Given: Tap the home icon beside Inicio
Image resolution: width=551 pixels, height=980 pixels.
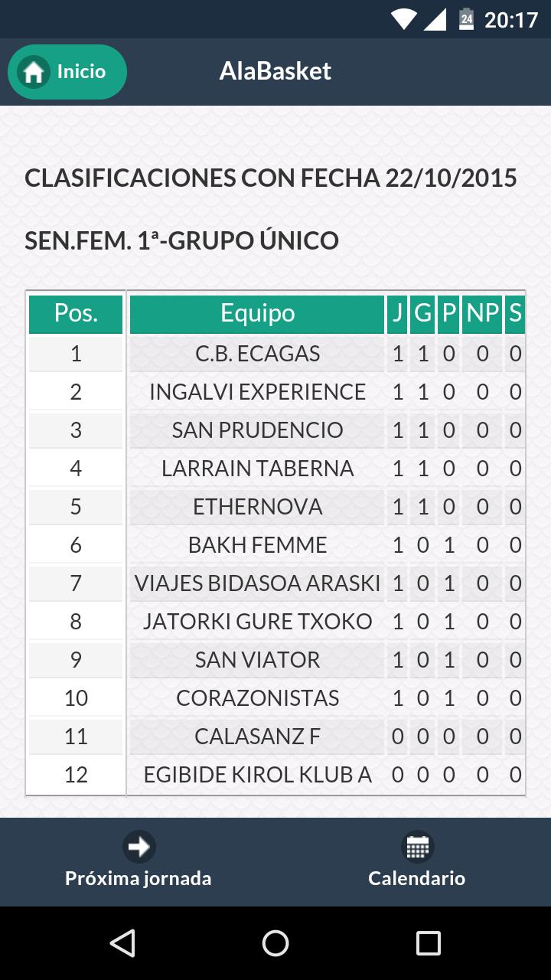Looking at the screenshot, I should [x=34, y=72].
